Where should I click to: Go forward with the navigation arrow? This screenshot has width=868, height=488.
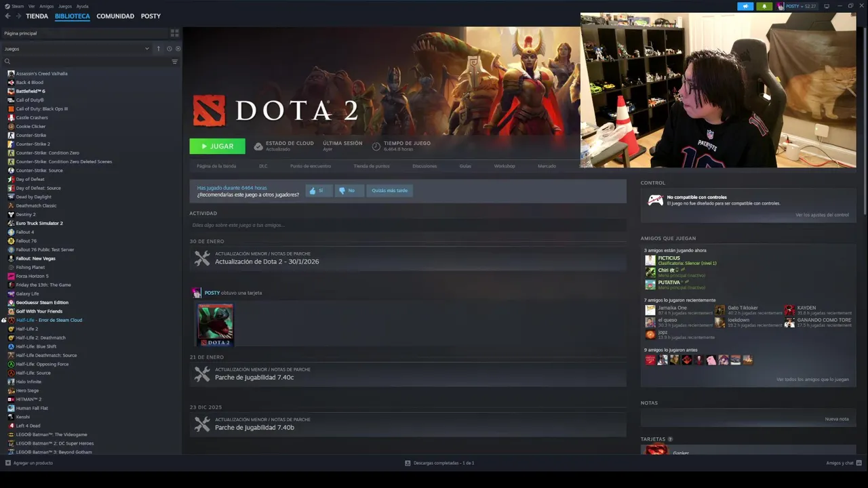(18, 16)
